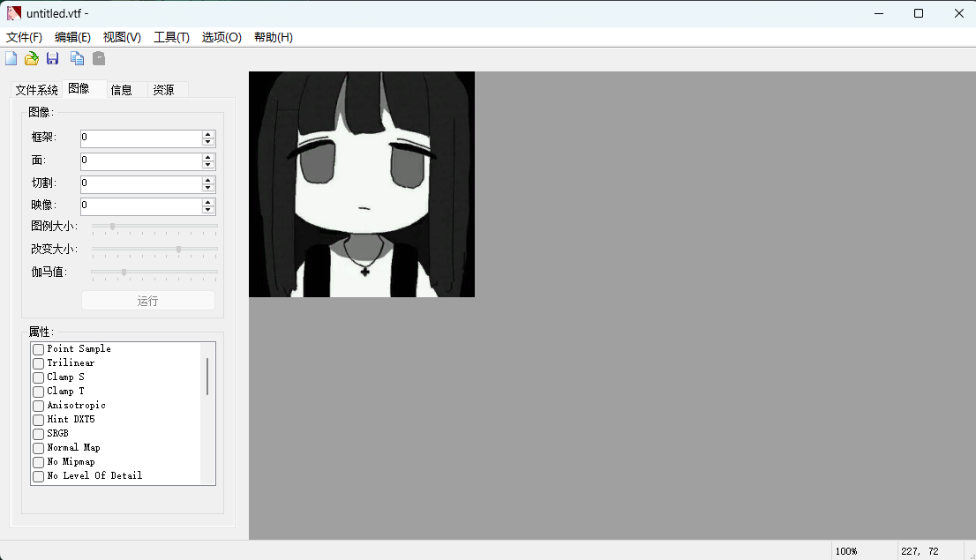This screenshot has width=976, height=560.
Task: Decrease the 面 value with down arrow
Action: [208, 165]
